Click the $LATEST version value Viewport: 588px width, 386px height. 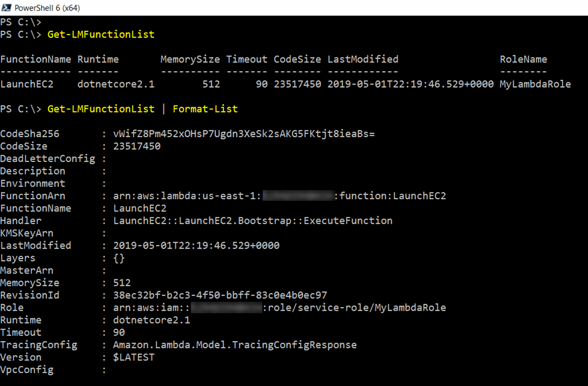click(x=134, y=357)
